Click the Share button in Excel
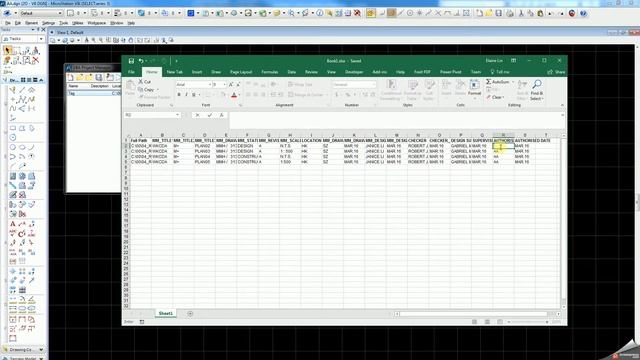Viewport: 640px width, 360px height. [x=556, y=72]
